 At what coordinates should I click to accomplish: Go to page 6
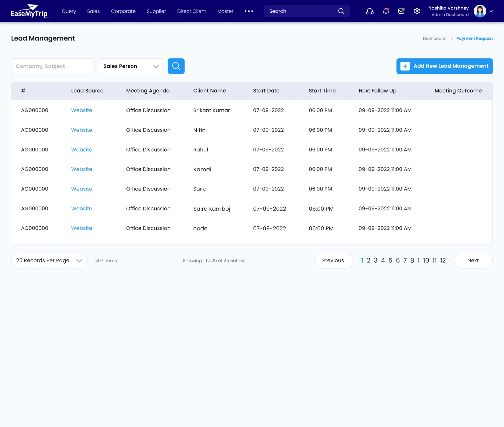point(398,260)
